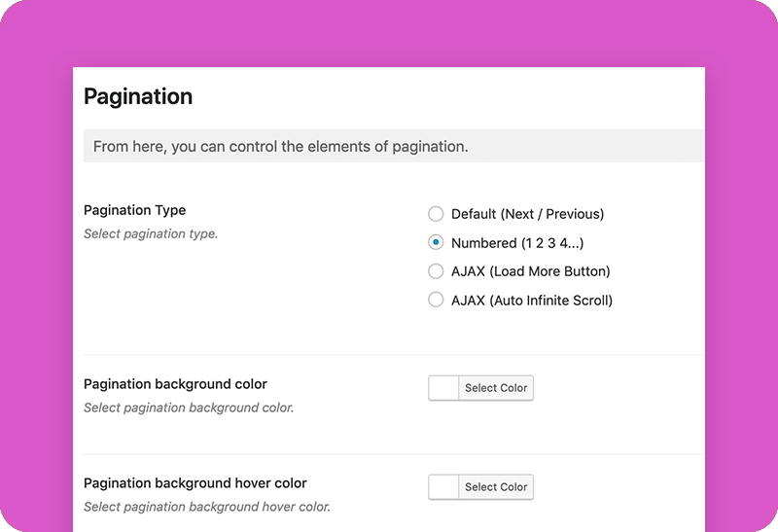
Task: Click the 'From here, you can control' info banner
Action: [x=394, y=146]
